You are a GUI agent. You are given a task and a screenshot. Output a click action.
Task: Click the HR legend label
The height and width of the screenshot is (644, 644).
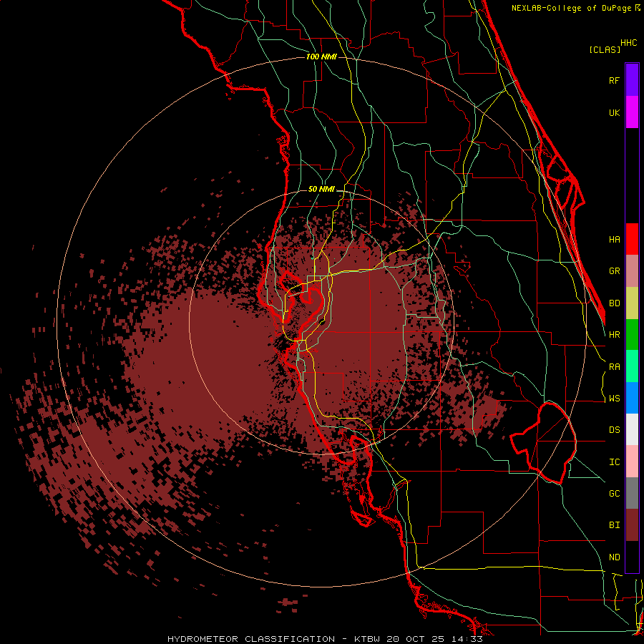point(615,335)
